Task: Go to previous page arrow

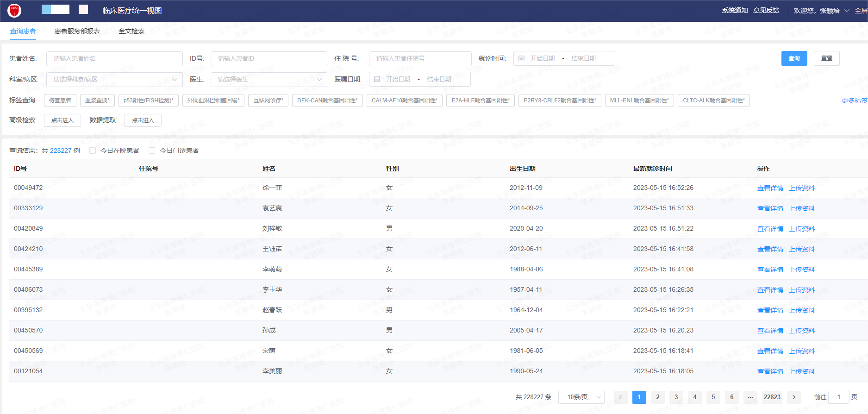Action: pyautogui.click(x=621, y=397)
